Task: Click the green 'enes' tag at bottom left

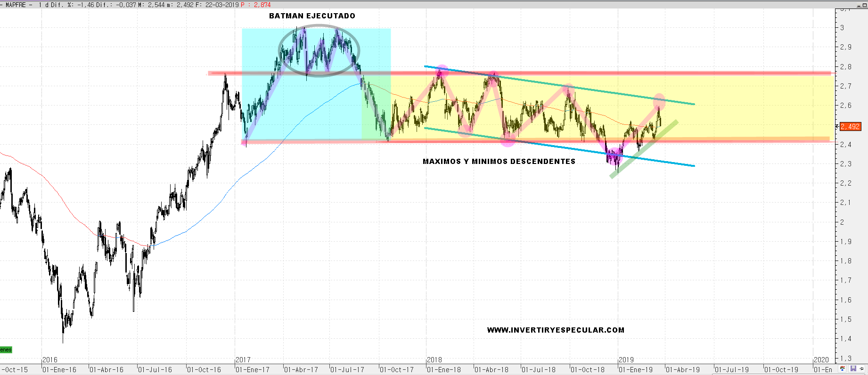Action: 6,350
